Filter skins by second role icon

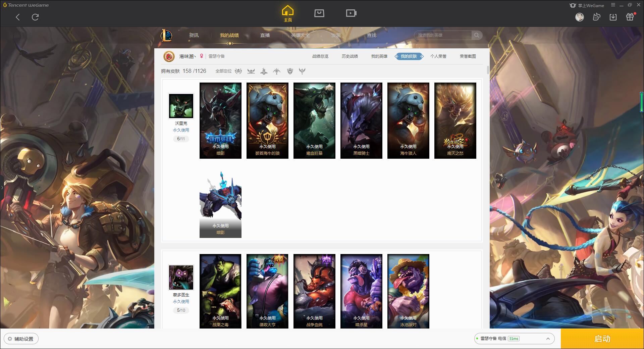pos(251,71)
